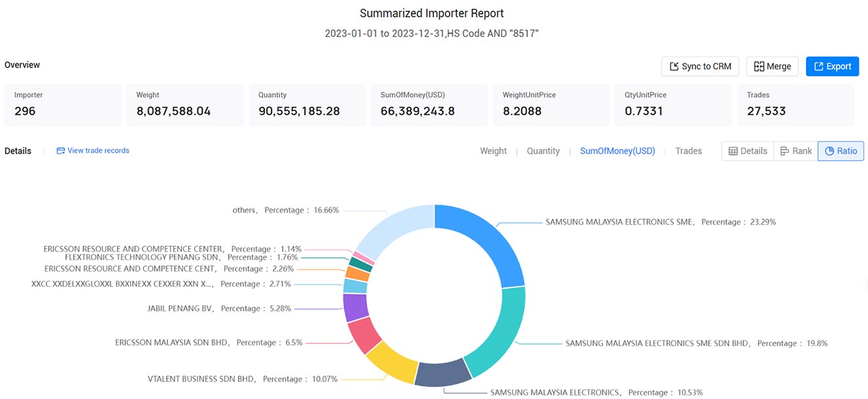Click the Sync to CRM button

coord(700,66)
